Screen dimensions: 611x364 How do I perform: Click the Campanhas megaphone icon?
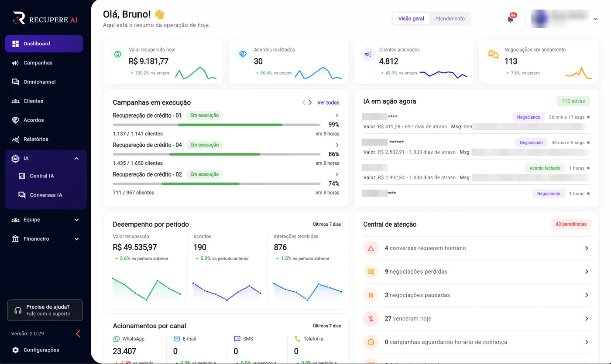click(x=16, y=63)
